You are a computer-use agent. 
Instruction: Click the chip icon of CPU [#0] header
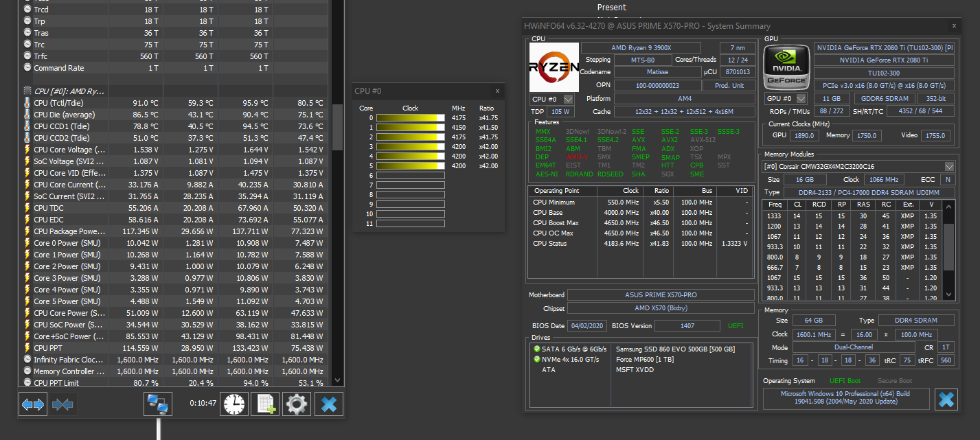point(27,91)
